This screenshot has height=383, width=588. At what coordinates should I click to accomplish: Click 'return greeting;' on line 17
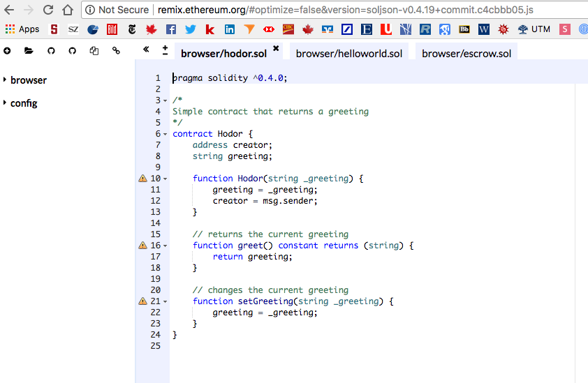coord(252,257)
